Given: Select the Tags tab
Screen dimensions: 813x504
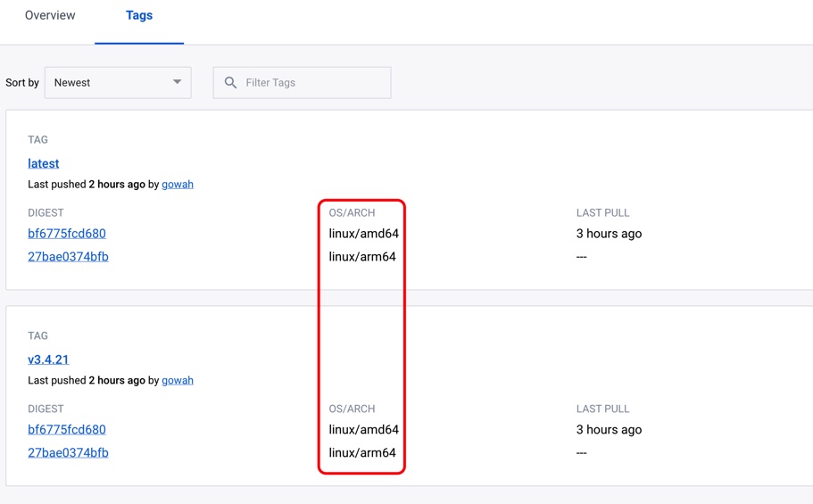Looking at the screenshot, I should (x=139, y=15).
